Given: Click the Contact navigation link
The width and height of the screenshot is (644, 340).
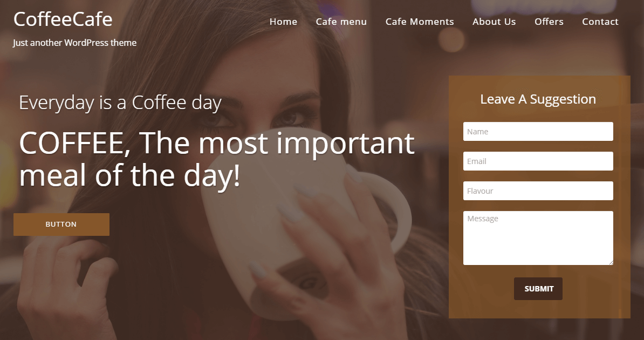Looking at the screenshot, I should (x=600, y=22).
